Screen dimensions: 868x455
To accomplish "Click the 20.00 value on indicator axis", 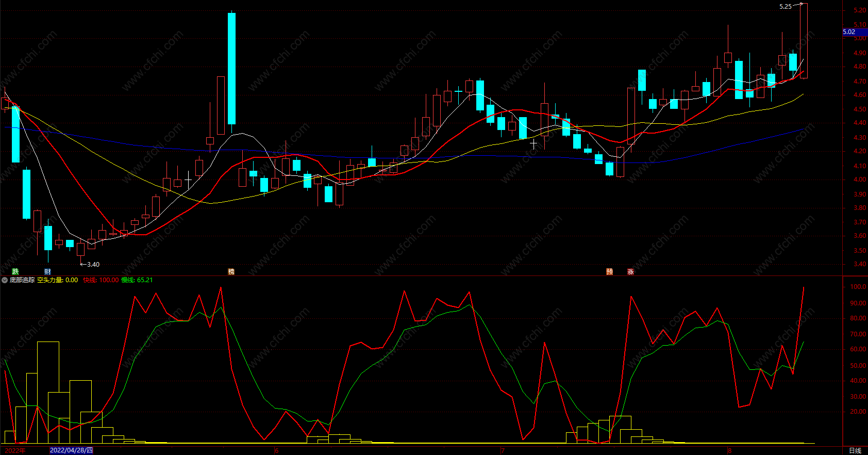I will tap(858, 412).
